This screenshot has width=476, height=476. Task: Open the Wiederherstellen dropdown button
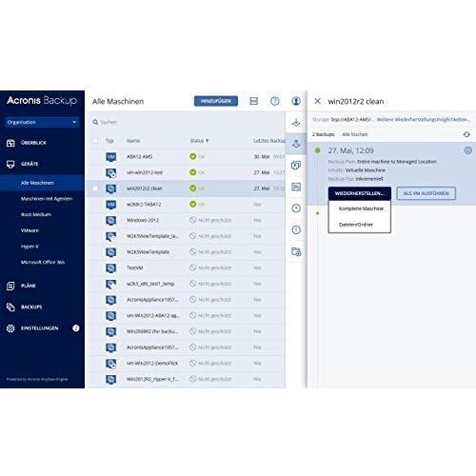360,193
